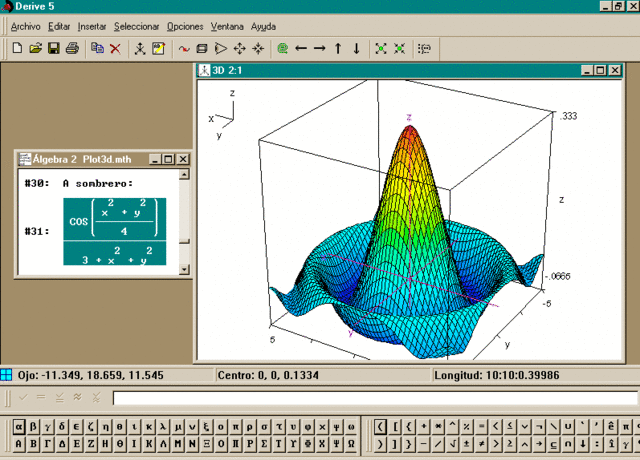
Task: Insert the closing curly brace symbol
Action: click(409, 444)
